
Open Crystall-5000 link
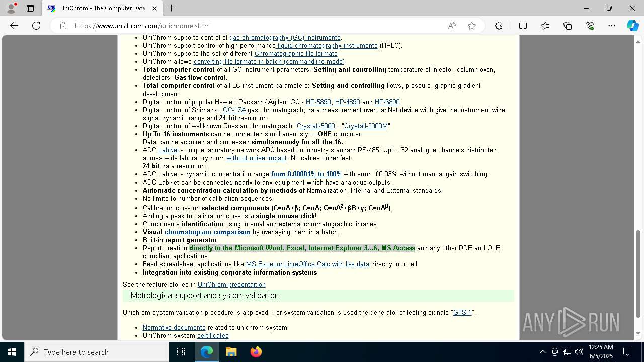315,126
